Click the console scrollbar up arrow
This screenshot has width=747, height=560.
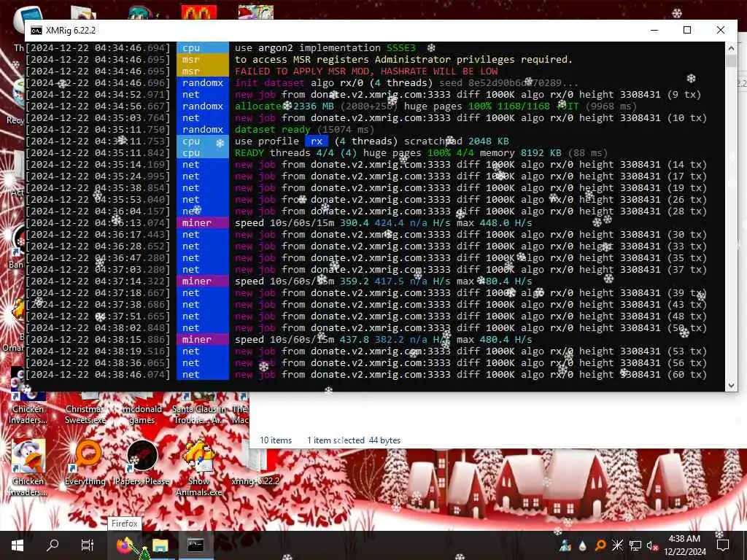point(731,48)
